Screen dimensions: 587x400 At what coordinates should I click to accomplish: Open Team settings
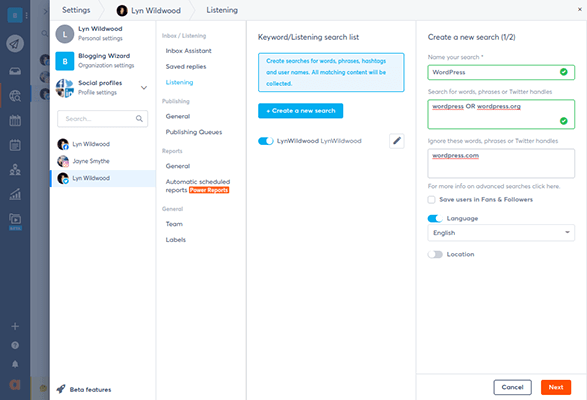pos(174,224)
